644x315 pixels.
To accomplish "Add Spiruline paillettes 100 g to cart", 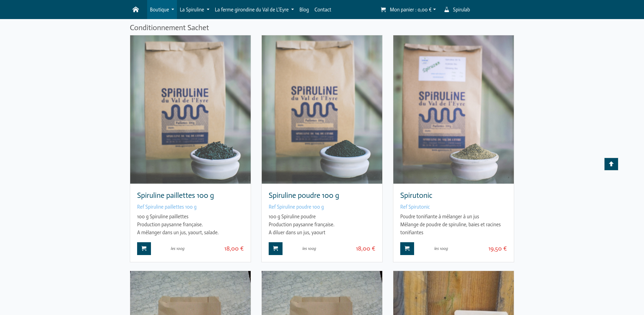I will tap(144, 248).
